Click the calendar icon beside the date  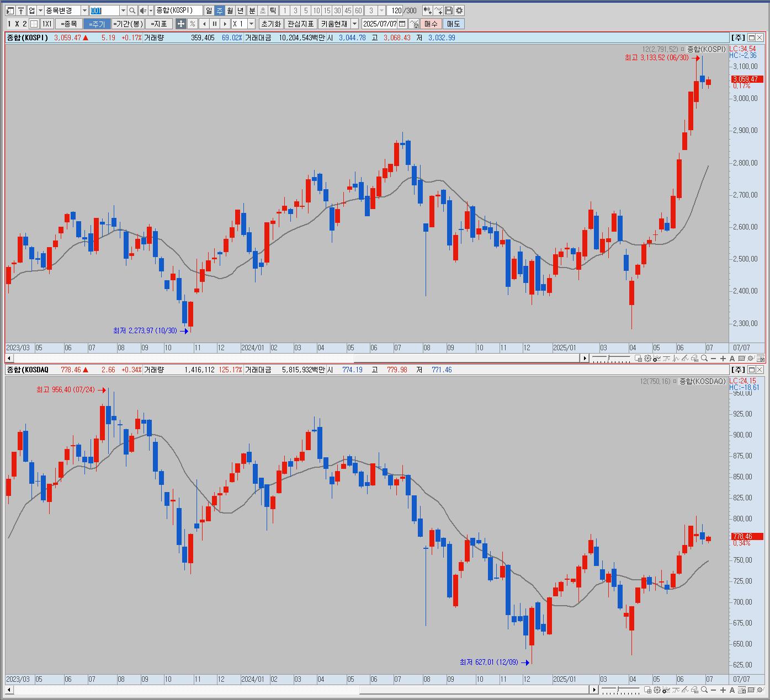402,24
